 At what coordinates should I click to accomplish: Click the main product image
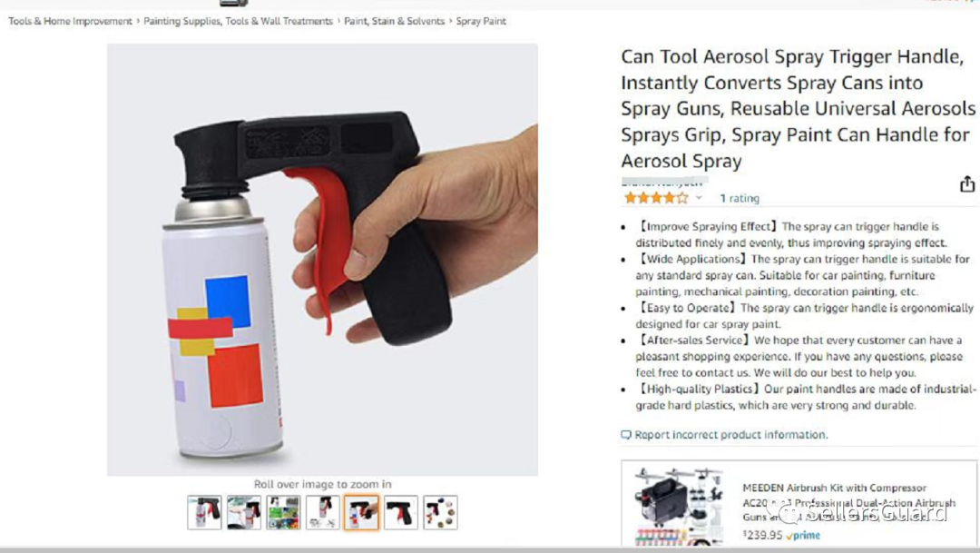[x=322, y=260]
